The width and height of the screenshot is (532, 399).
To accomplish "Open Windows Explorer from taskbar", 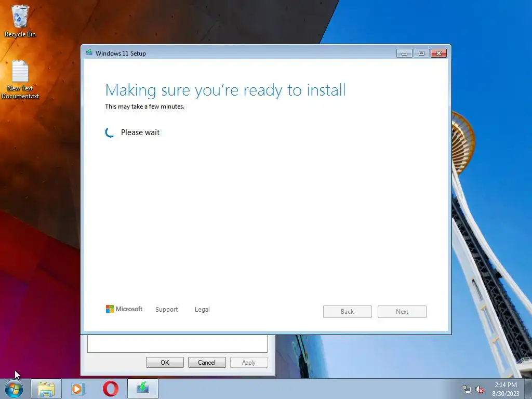I will (x=46, y=389).
